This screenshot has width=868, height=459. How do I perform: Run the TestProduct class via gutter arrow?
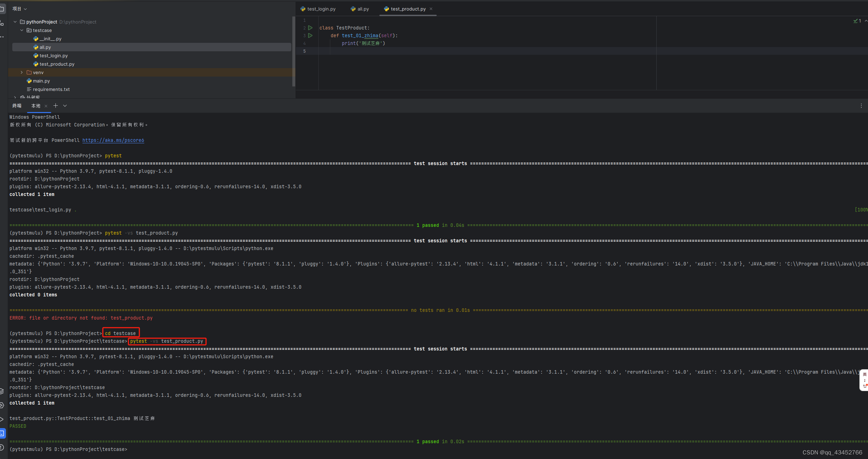pos(310,28)
